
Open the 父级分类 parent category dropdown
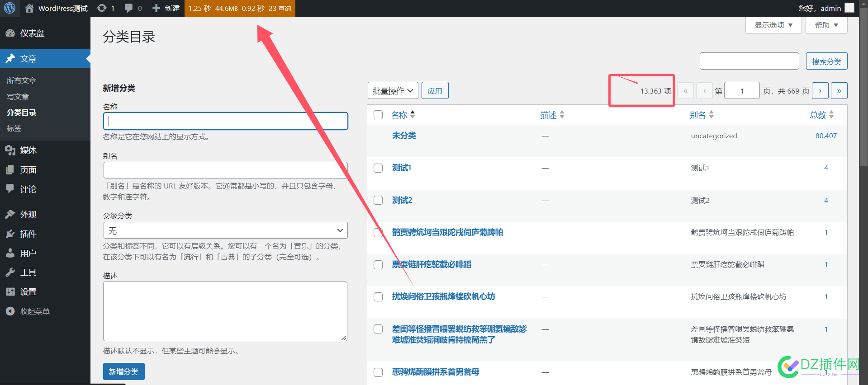225,230
